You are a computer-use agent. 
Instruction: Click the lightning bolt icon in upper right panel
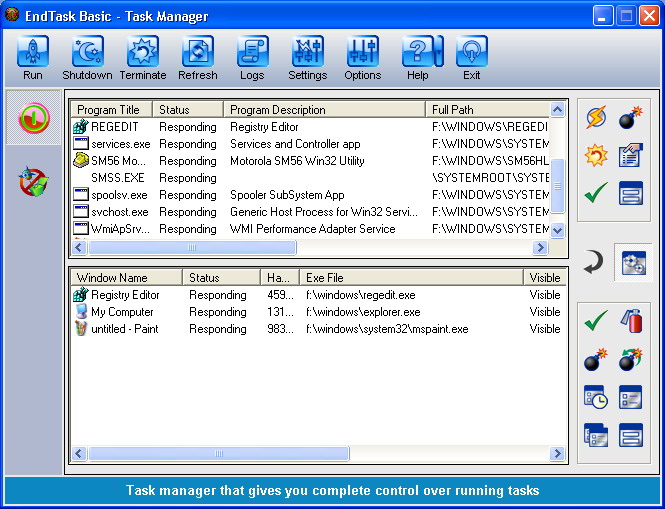596,117
